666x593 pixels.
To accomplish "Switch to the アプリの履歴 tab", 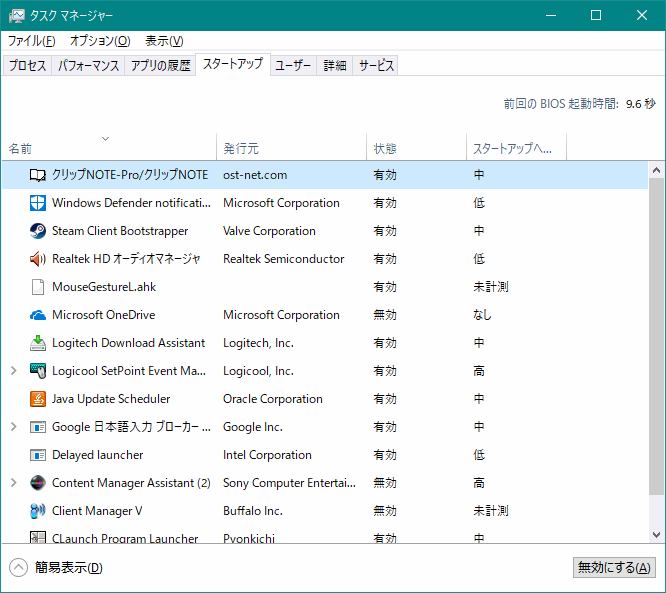I will (x=160, y=65).
